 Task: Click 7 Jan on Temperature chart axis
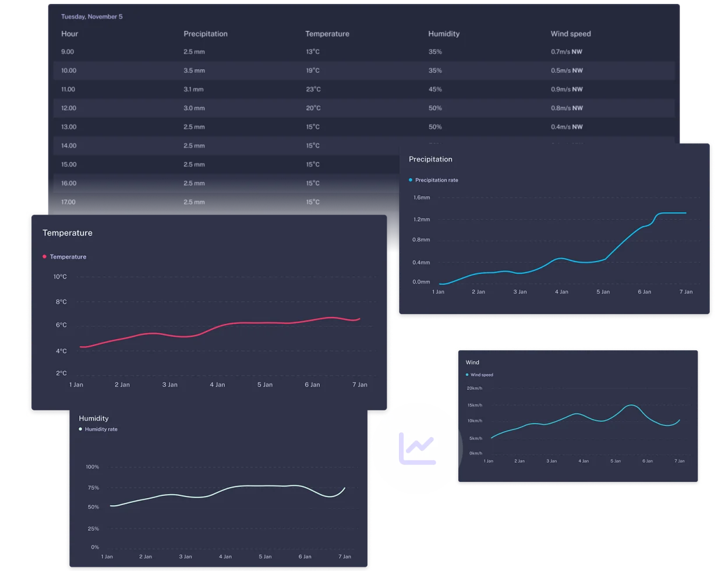pyautogui.click(x=360, y=385)
